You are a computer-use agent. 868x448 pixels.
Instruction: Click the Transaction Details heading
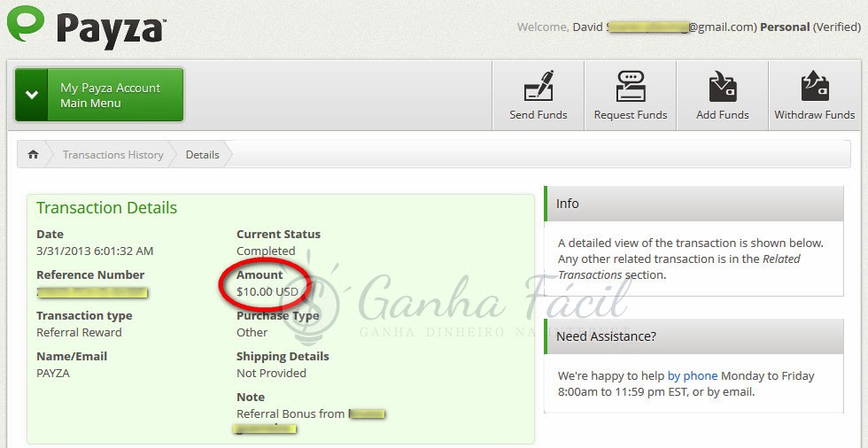(x=107, y=208)
